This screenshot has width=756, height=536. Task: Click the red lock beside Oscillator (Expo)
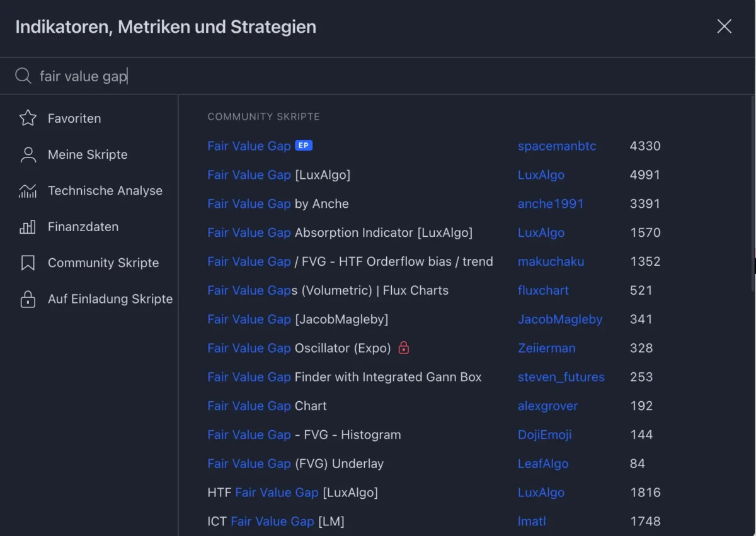[x=404, y=348]
